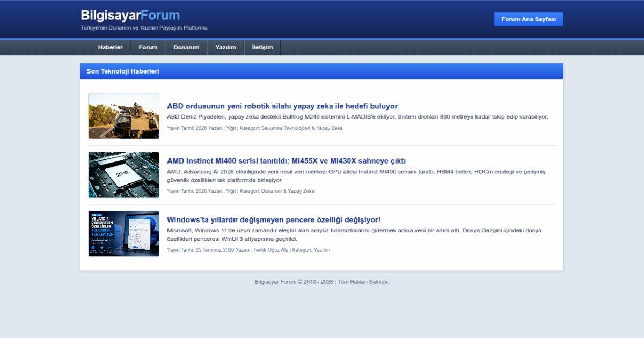This screenshot has width=644, height=338.
Task: Select Donanım in the navigation bar
Action: click(186, 47)
